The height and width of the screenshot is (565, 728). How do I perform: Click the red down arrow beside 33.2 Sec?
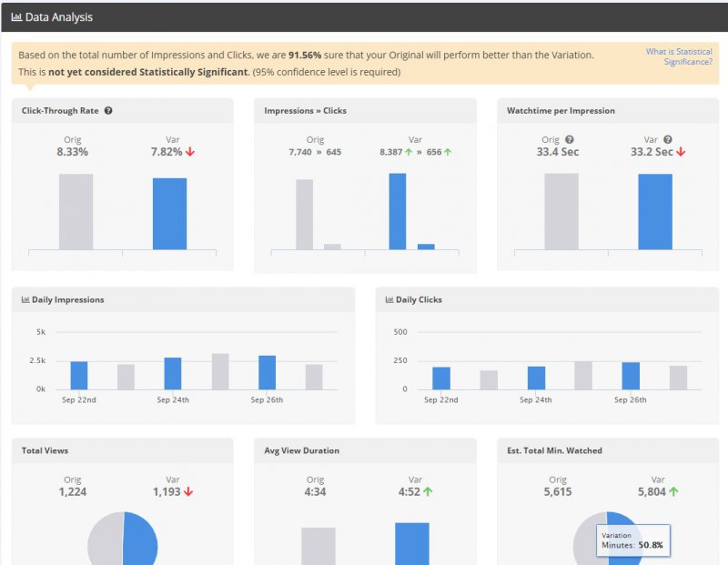[x=681, y=152]
